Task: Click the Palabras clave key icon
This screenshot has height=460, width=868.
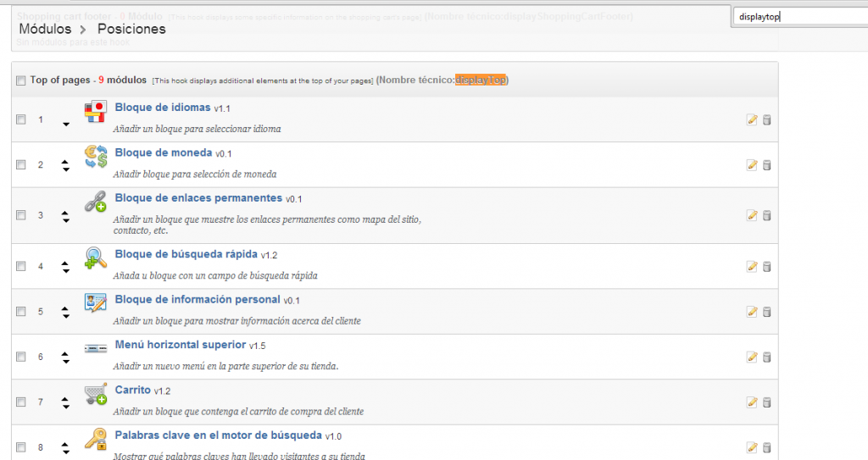Action: point(95,439)
